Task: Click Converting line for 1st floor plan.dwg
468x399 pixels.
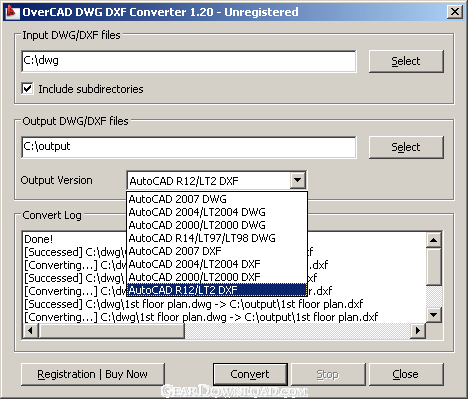Action: (201, 317)
